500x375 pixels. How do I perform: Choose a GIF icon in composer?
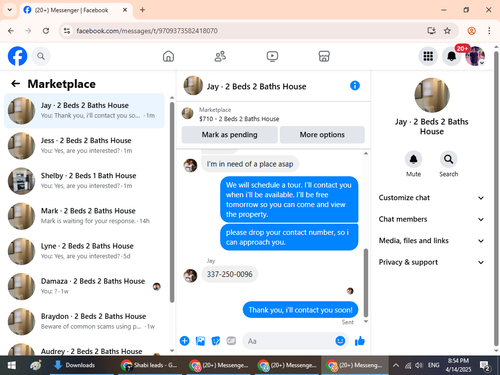tap(231, 341)
